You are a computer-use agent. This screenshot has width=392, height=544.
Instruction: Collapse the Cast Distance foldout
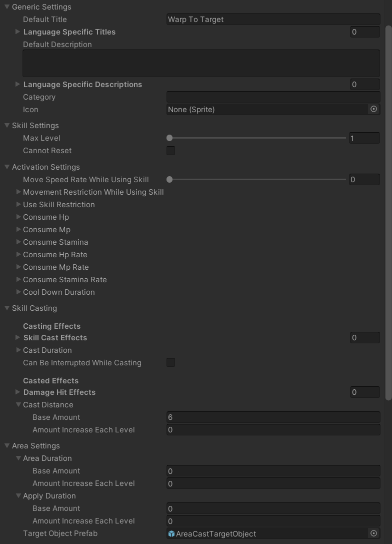coord(18,404)
